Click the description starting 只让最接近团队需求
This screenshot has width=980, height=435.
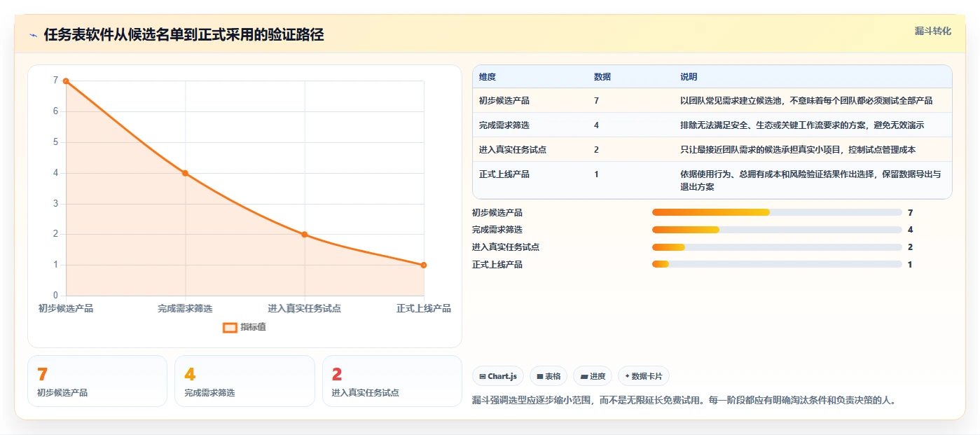(x=798, y=150)
